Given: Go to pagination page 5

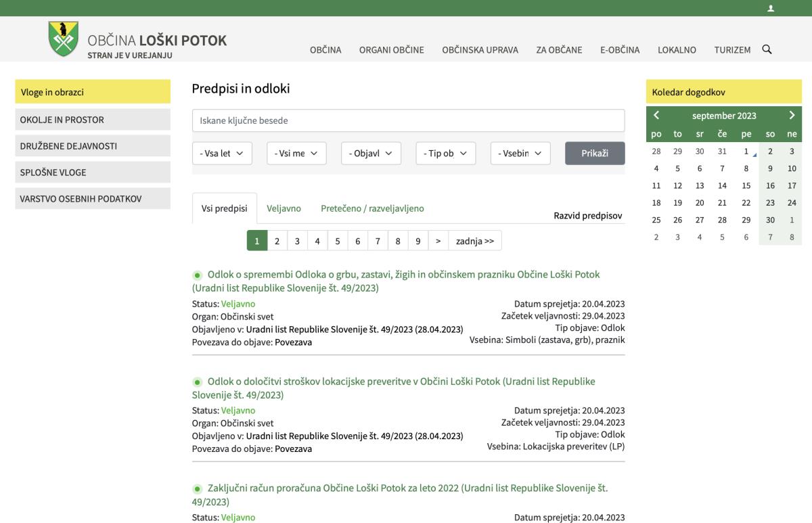Looking at the screenshot, I should [338, 240].
